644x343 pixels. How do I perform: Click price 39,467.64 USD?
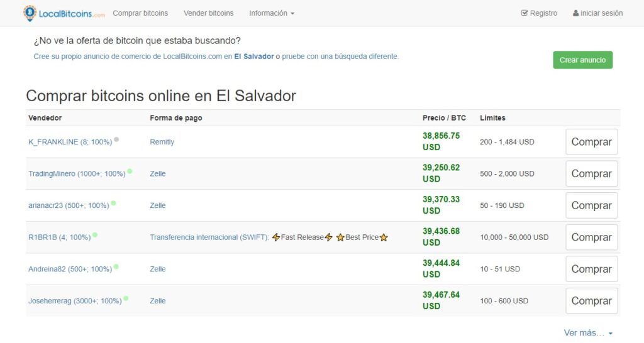click(x=441, y=300)
